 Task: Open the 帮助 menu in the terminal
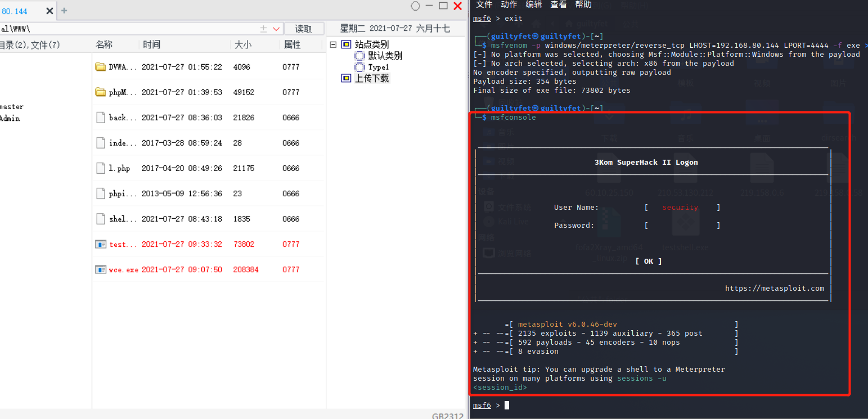[x=583, y=4]
